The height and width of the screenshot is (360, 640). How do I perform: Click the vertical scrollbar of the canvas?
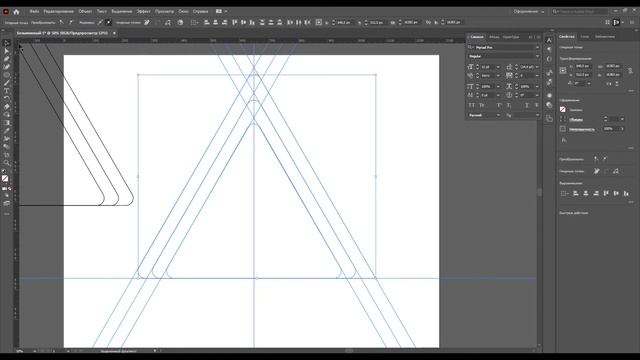coord(539,192)
